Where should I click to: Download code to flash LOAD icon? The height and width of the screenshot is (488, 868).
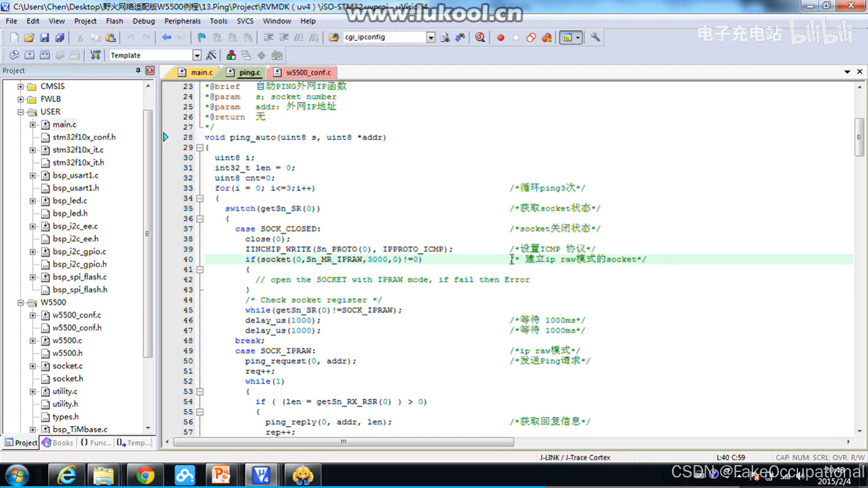tap(95, 56)
